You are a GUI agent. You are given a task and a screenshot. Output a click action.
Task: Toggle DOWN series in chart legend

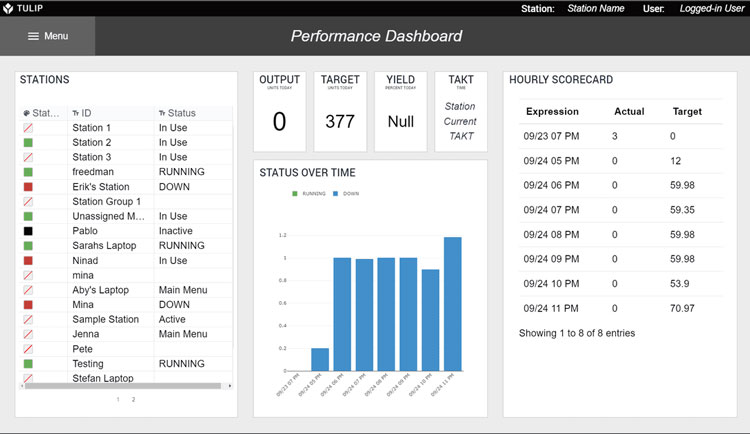coord(346,194)
